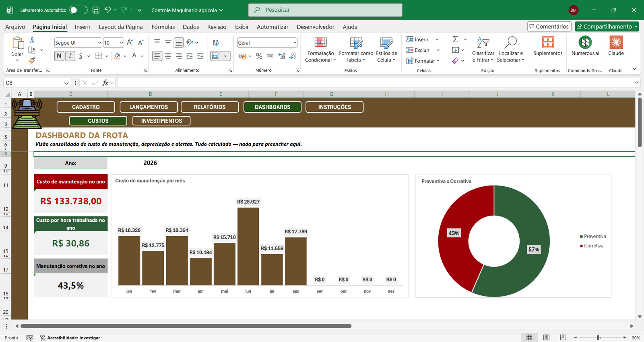
Task: Click the Cut scissors icon
Action: (x=32, y=39)
